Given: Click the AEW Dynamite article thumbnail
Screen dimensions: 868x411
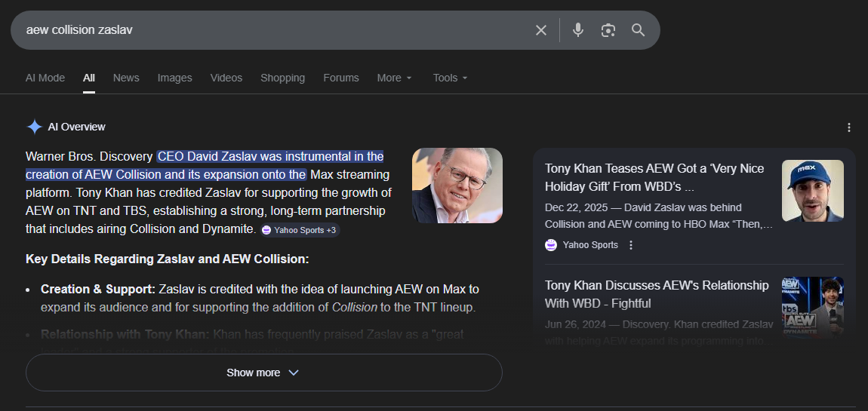Looking at the screenshot, I should coord(813,306).
